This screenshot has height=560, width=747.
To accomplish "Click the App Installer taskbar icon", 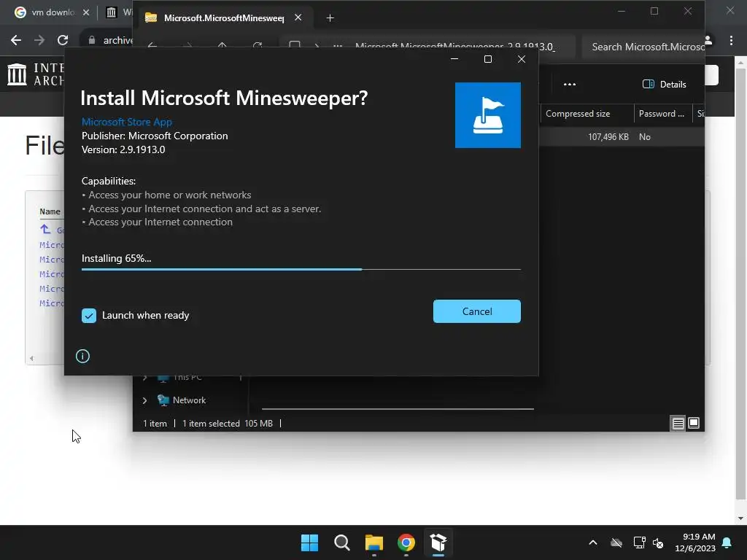I will click(x=438, y=542).
